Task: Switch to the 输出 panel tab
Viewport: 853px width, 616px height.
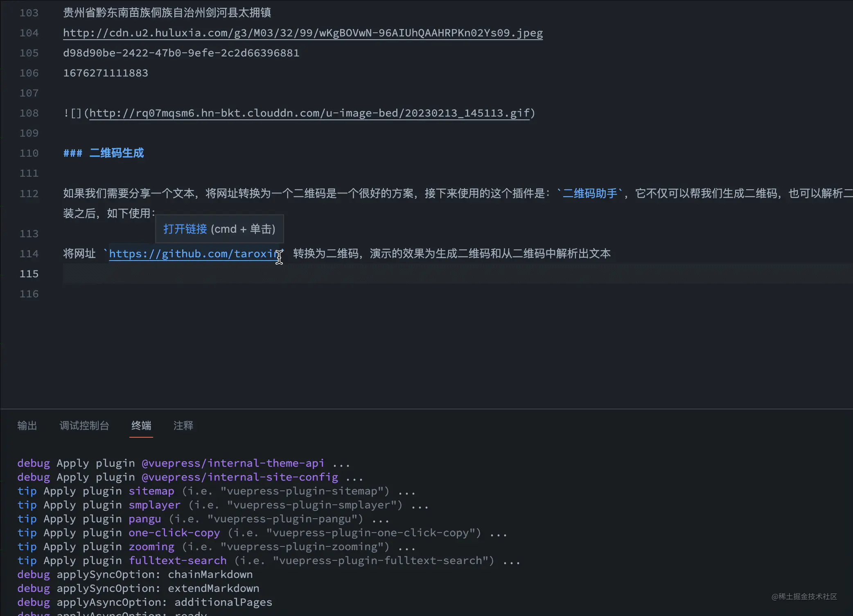Action: pos(27,425)
